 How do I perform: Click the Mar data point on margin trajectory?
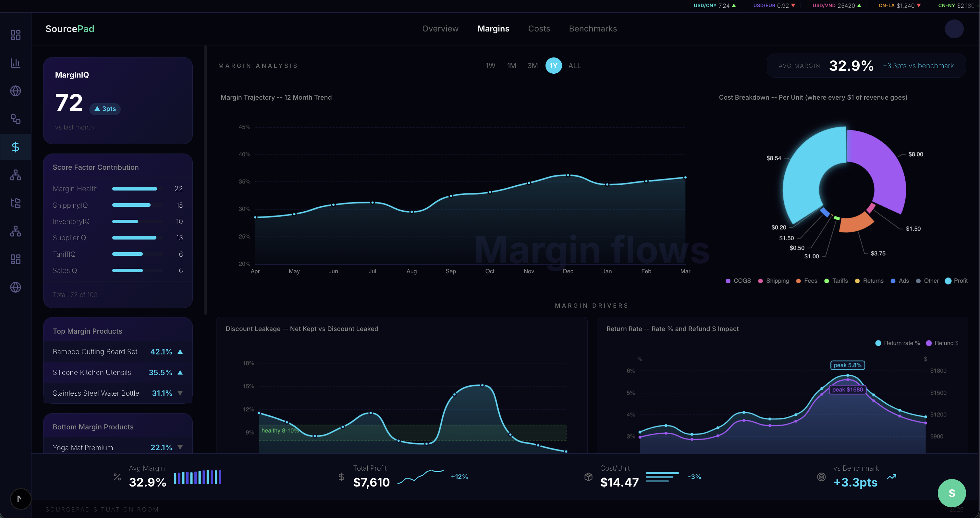685,177
